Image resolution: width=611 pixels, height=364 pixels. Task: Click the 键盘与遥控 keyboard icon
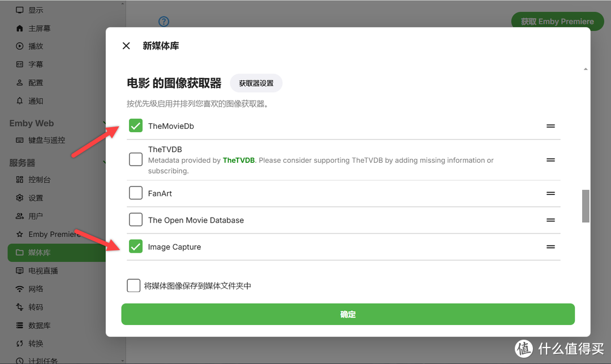pos(19,140)
